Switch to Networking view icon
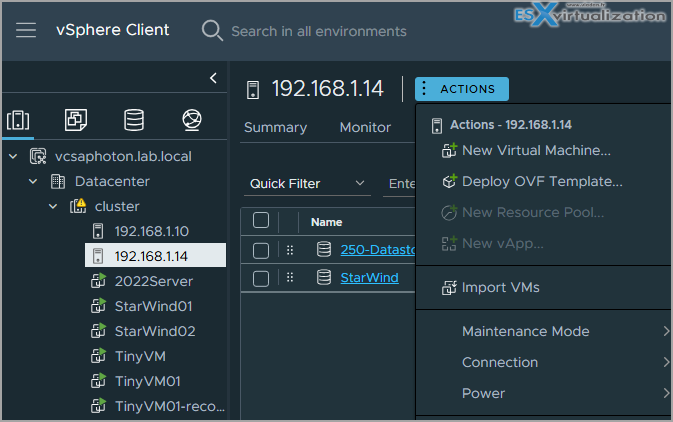The image size is (673, 422). click(192, 120)
